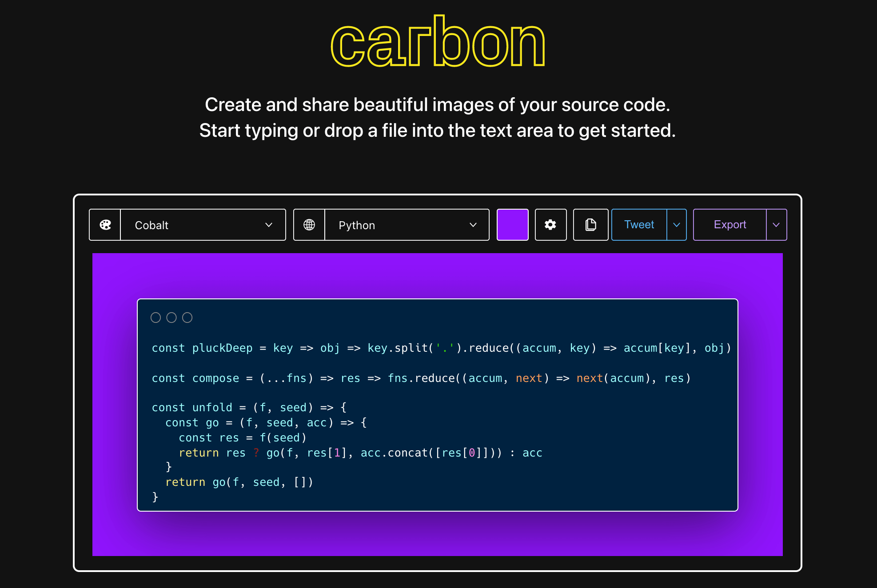Screen dimensions: 877x588
Task: Click the Tweet button
Action: 639,225
